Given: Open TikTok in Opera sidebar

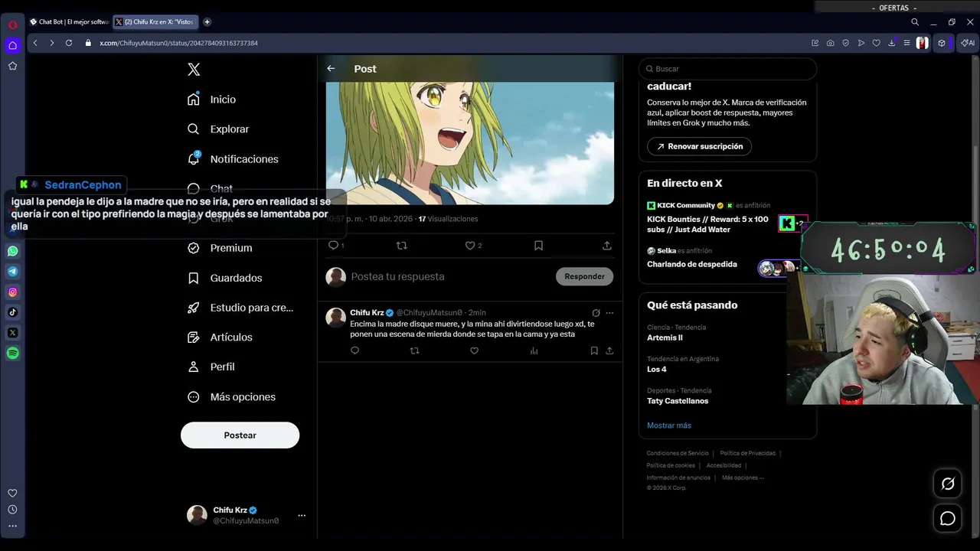Looking at the screenshot, I should (12, 312).
